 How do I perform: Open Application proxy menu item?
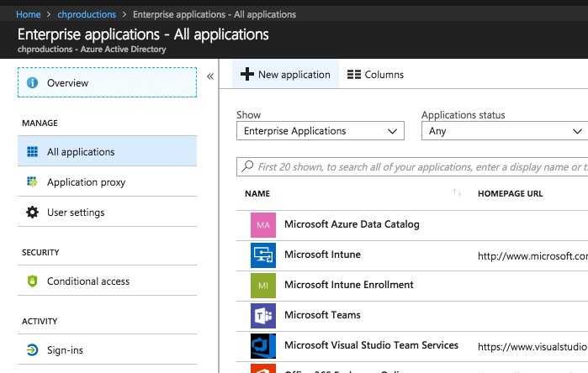click(x=107, y=181)
